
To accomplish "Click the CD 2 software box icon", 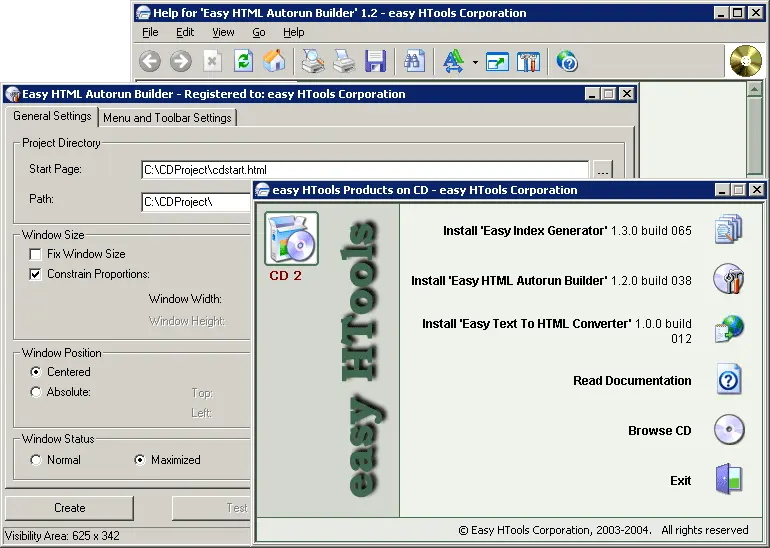I will (x=292, y=239).
